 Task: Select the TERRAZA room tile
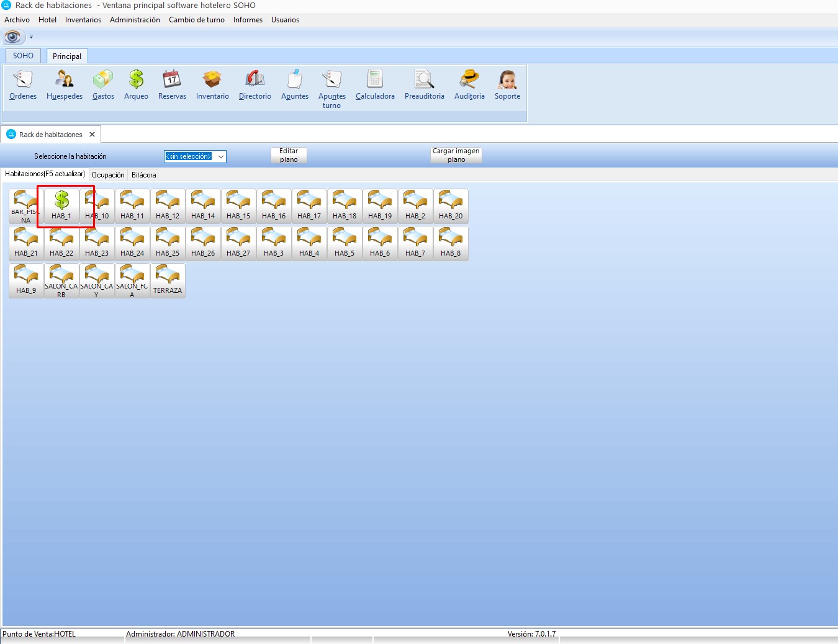[x=168, y=280]
